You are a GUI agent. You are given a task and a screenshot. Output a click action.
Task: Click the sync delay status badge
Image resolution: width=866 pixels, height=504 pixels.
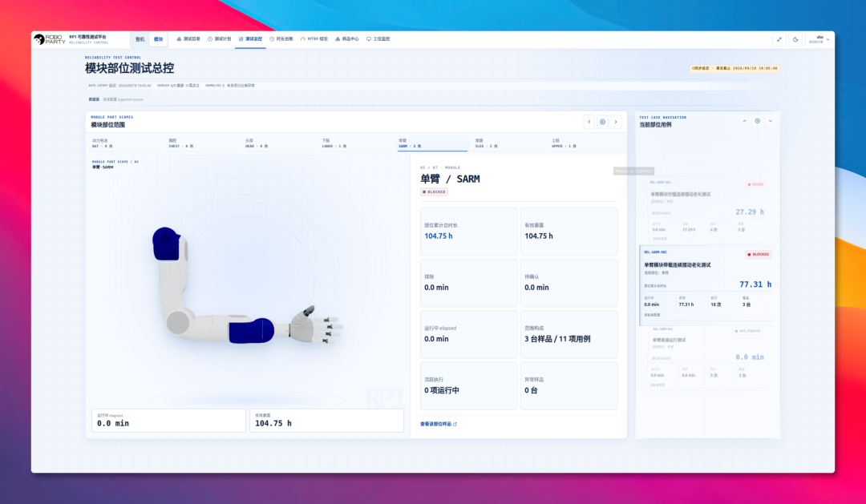pos(734,68)
